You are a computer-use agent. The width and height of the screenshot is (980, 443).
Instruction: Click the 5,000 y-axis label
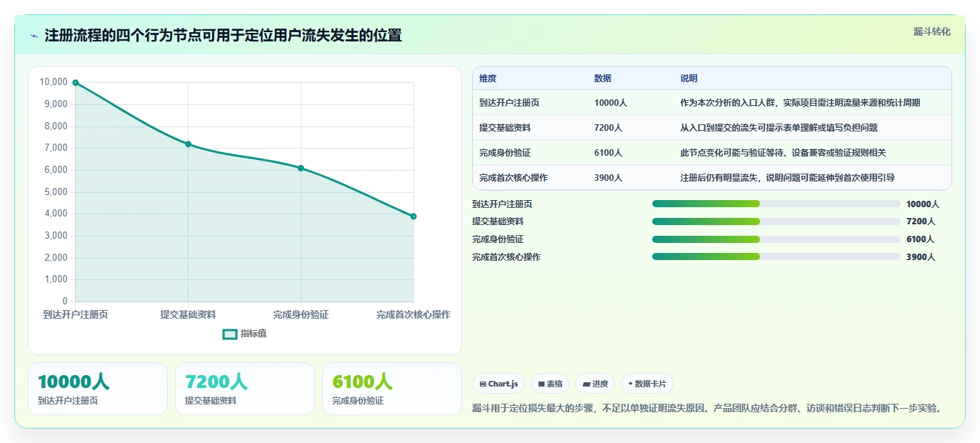56,192
